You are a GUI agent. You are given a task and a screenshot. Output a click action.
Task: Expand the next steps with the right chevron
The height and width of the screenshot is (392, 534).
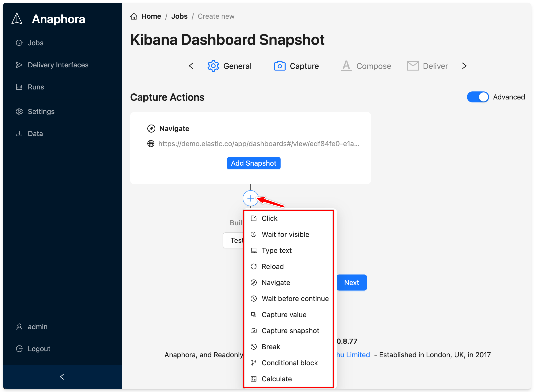464,66
